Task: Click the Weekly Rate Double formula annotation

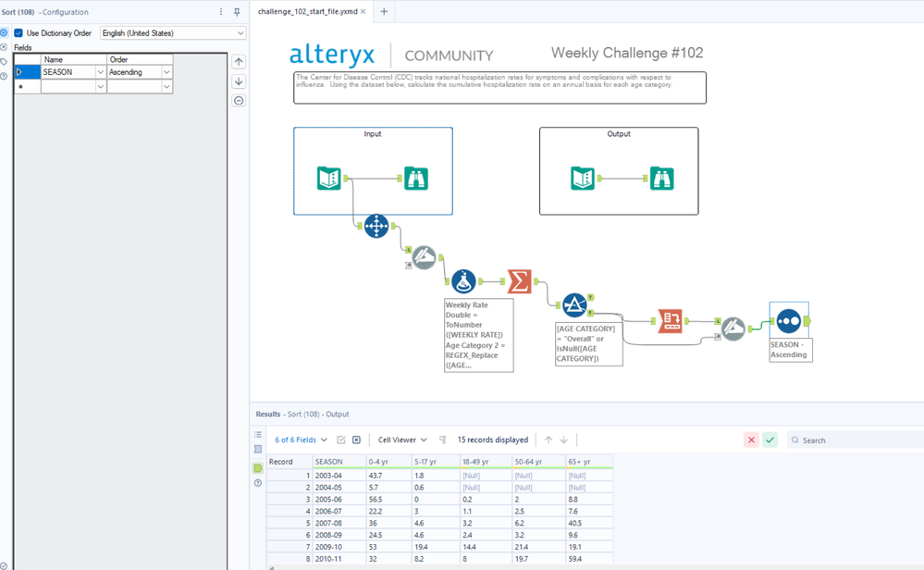Action: click(478, 335)
